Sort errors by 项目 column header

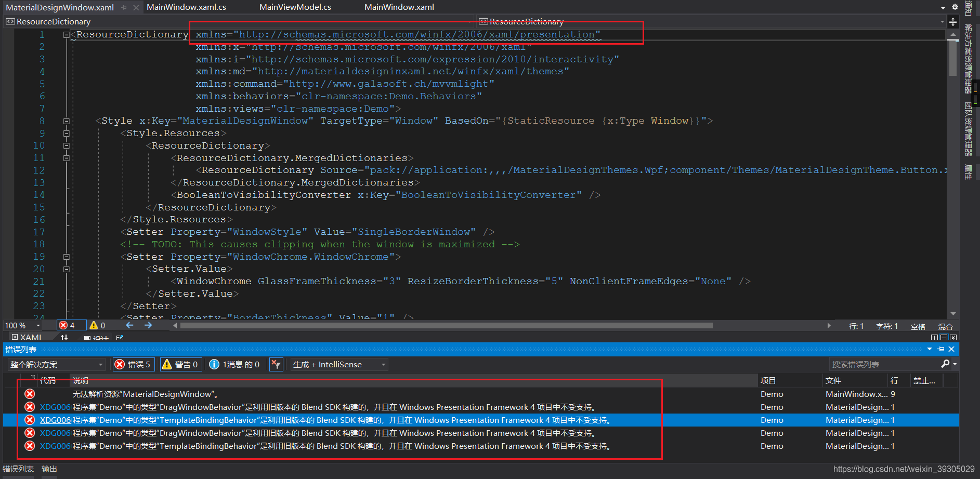click(x=790, y=380)
